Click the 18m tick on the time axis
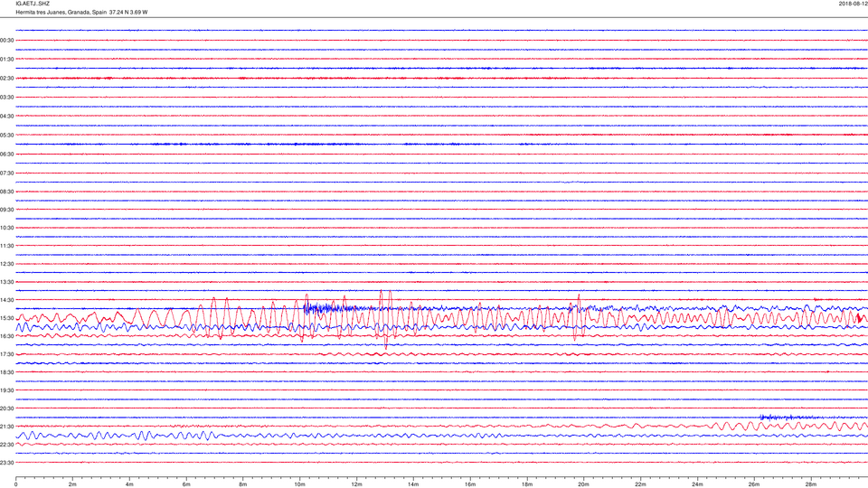 pyautogui.click(x=526, y=484)
